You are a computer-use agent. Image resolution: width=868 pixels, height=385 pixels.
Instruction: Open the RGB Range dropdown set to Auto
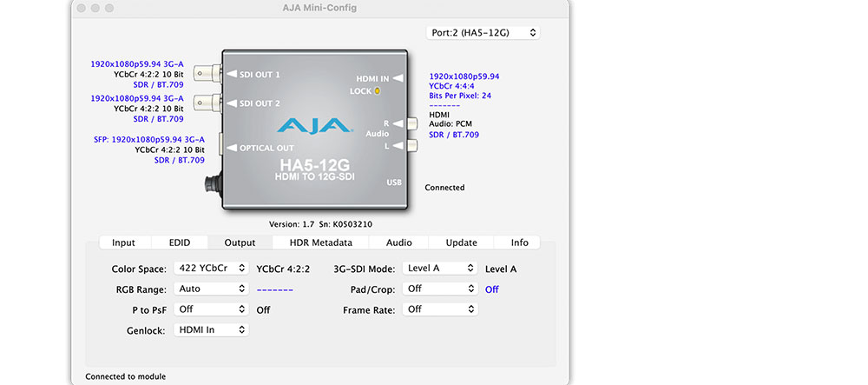211,289
